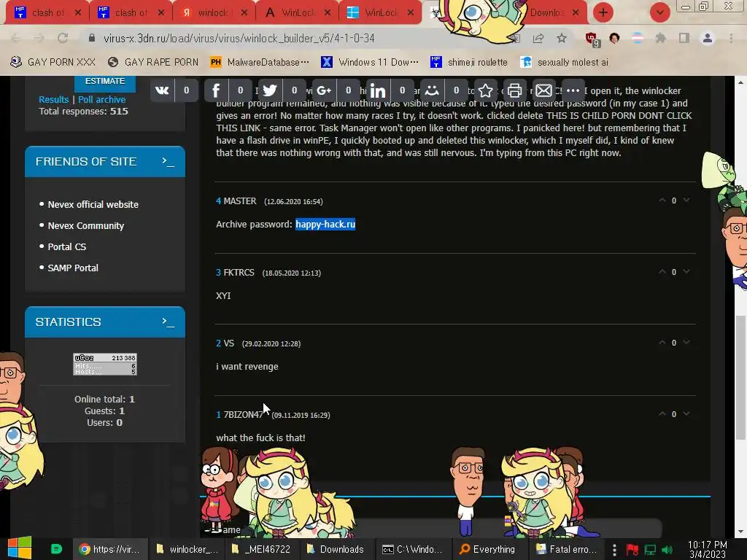
Task: Open tab search dropdown arrow
Action: (x=659, y=12)
